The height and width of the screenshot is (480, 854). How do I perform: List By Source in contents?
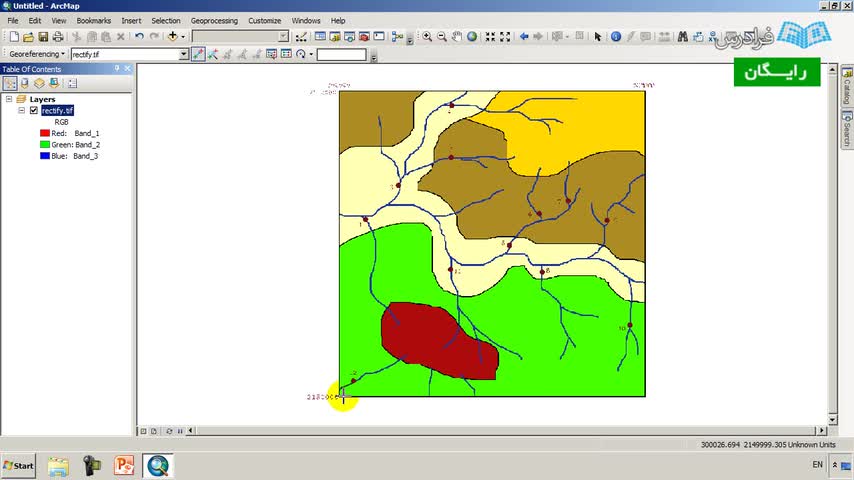pyautogui.click(x=25, y=83)
